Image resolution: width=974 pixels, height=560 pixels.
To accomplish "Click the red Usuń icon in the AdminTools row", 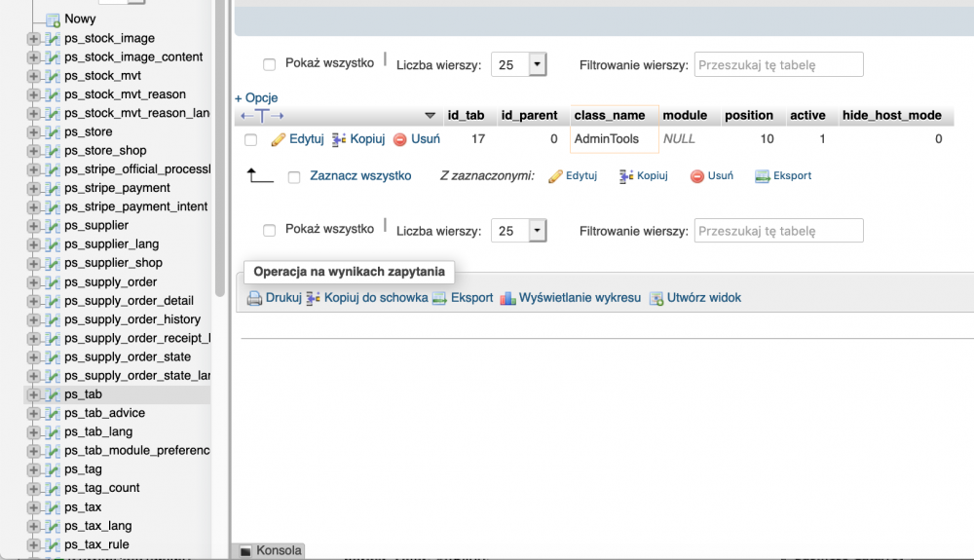I will 400,139.
